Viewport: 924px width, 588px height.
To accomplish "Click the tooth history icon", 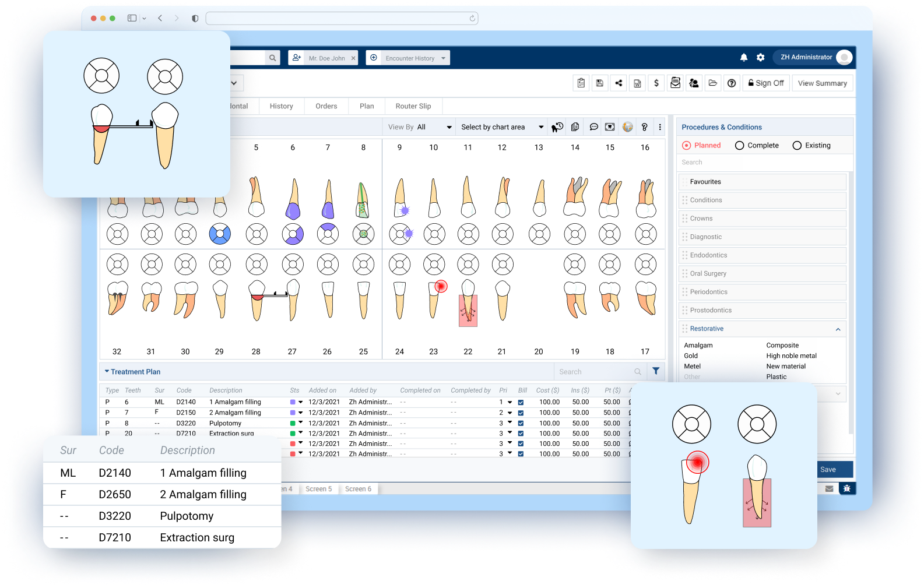I will 557,127.
